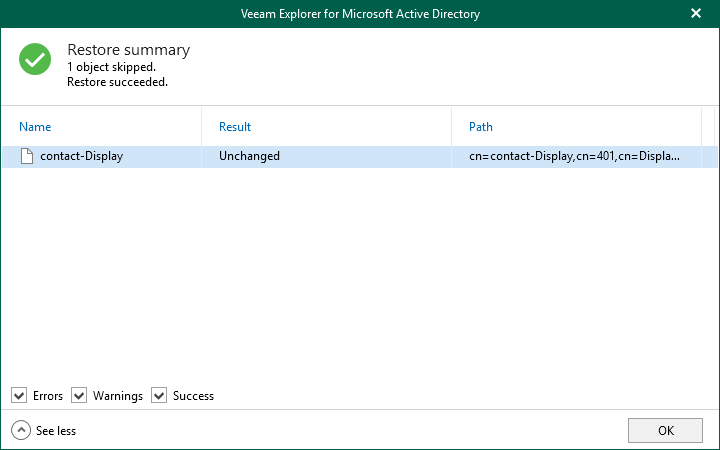Select the contact-Display object name
Viewport: 720px width, 450px height.
point(81,156)
